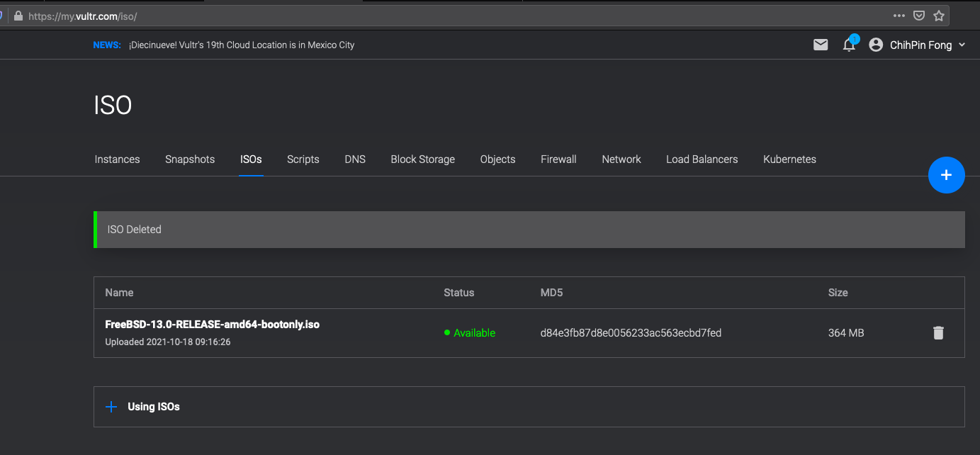This screenshot has width=980, height=455.
Task: Go to the Kubernetes tab
Action: [x=789, y=159]
